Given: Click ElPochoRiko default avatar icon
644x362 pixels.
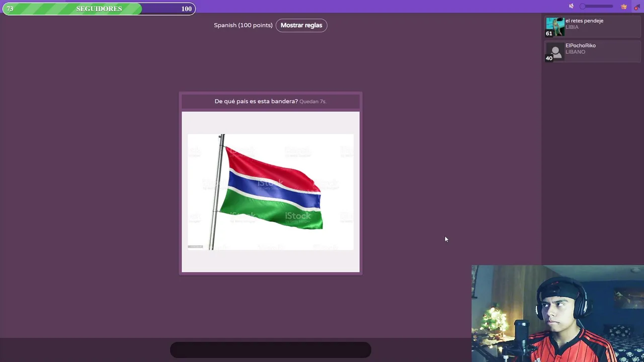Looking at the screenshot, I should [555, 52].
